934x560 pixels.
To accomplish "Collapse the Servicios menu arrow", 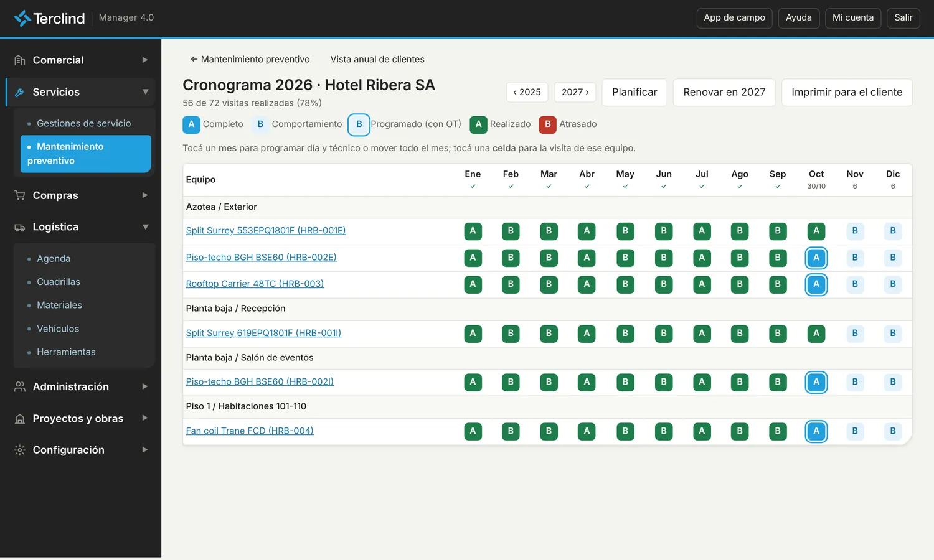I will [x=145, y=92].
